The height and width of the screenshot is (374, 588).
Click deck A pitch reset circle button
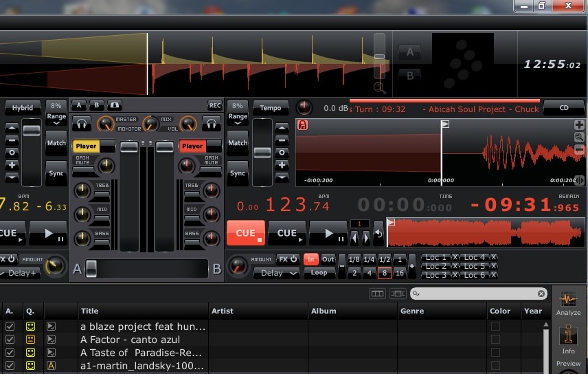point(12,153)
